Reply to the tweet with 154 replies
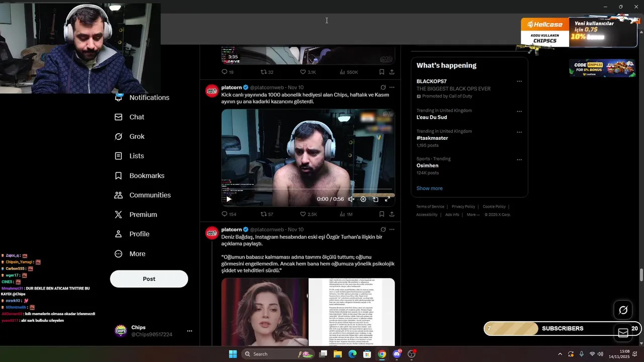The image size is (644, 362). pos(229,214)
